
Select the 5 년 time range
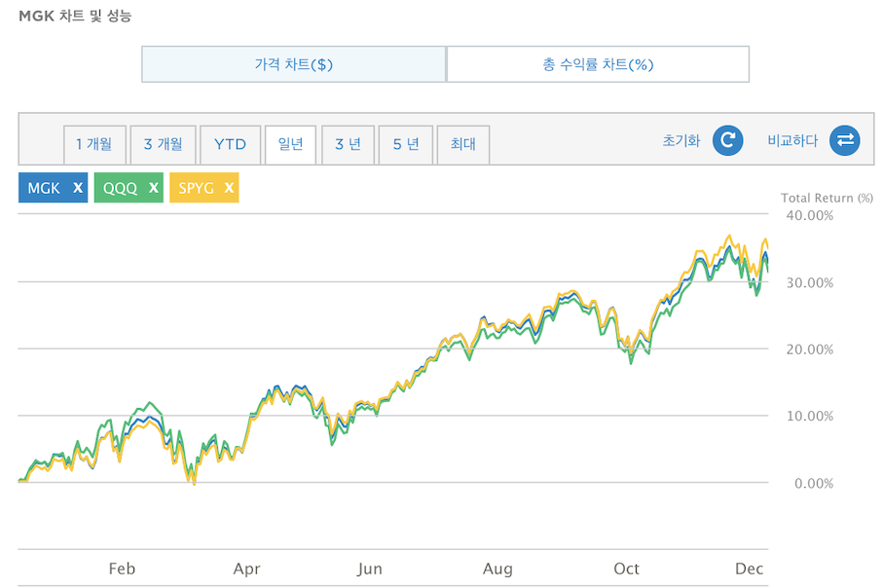(x=406, y=145)
